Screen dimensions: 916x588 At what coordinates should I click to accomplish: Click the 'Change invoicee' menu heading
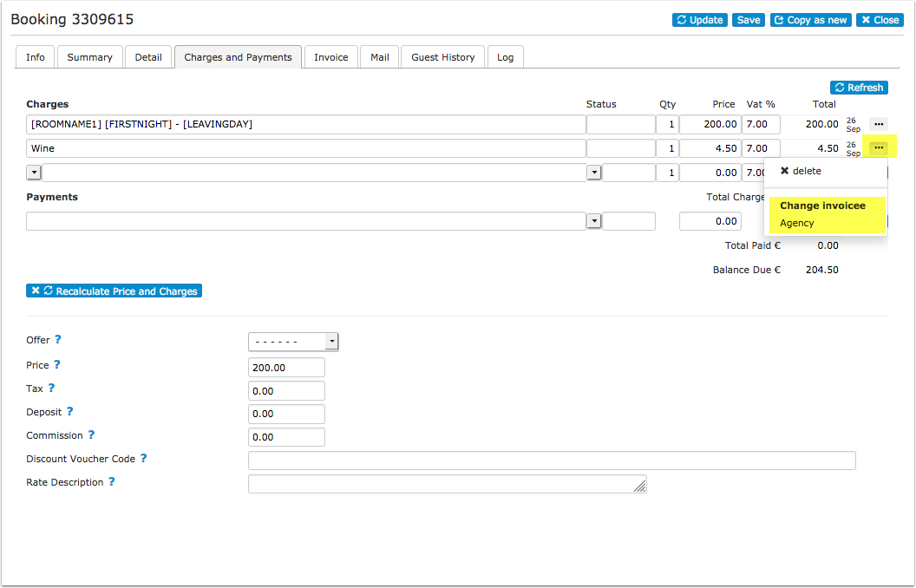pos(822,206)
